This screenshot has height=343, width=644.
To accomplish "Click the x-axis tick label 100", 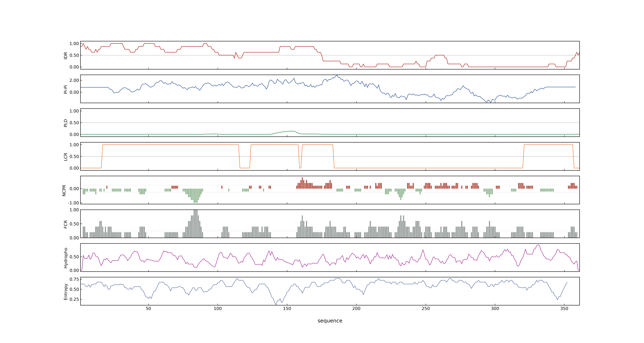I will [x=218, y=309].
